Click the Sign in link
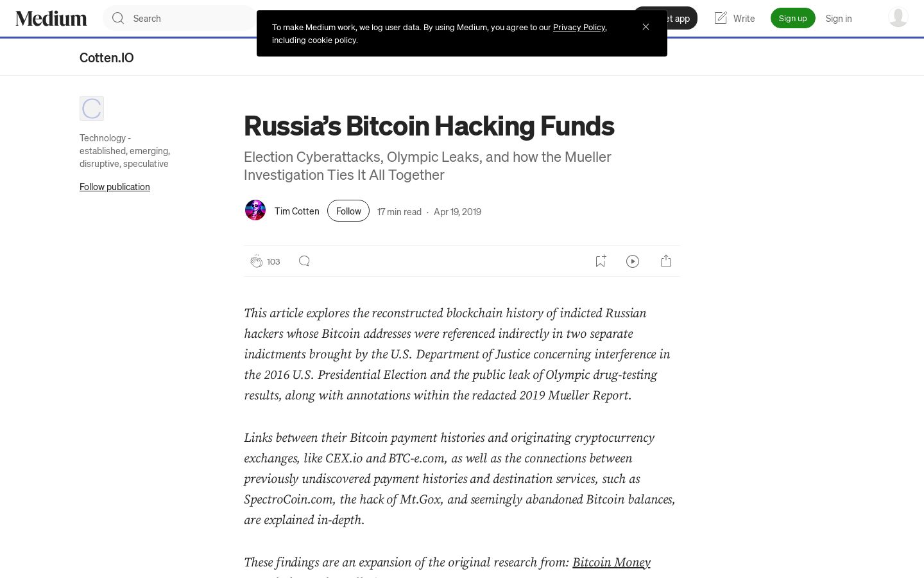Viewport: 924px width, 578px height. (x=839, y=18)
